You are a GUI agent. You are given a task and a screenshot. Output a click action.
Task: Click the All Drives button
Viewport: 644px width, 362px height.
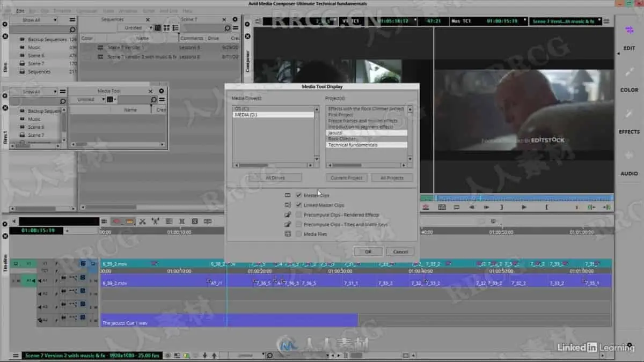point(276,178)
